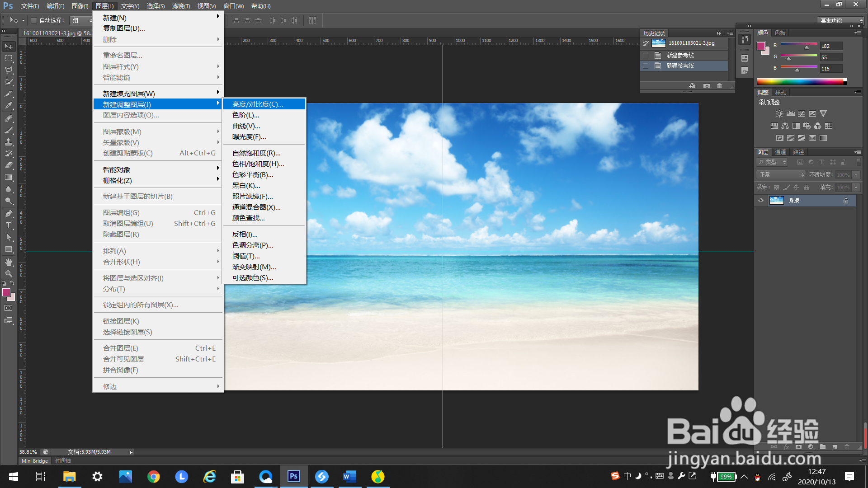Switch to the 通道 tab

[x=780, y=152]
